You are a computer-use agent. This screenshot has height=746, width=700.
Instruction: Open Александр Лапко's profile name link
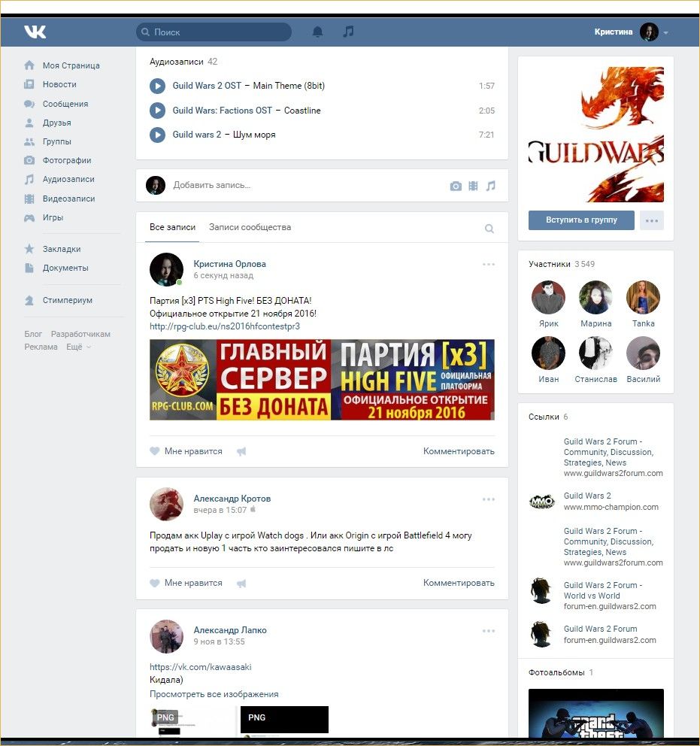(230, 630)
